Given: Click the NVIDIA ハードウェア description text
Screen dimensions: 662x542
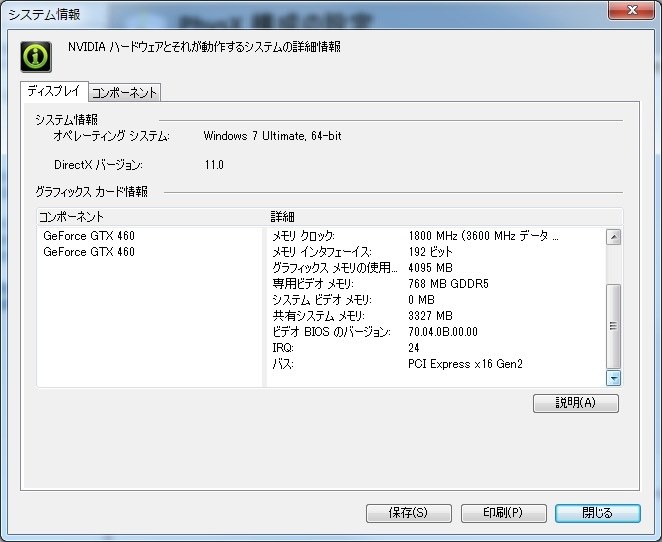Looking at the screenshot, I should [204, 47].
